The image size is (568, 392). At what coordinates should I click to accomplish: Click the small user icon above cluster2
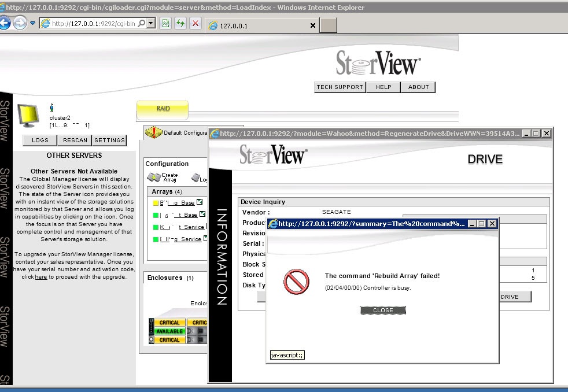[x=51, y=107]
